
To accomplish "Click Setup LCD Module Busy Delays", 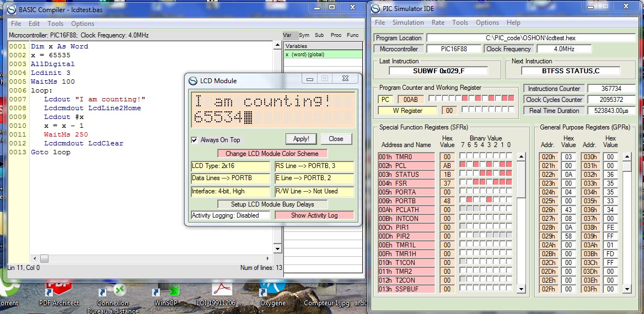I will [x=273, y=204].
